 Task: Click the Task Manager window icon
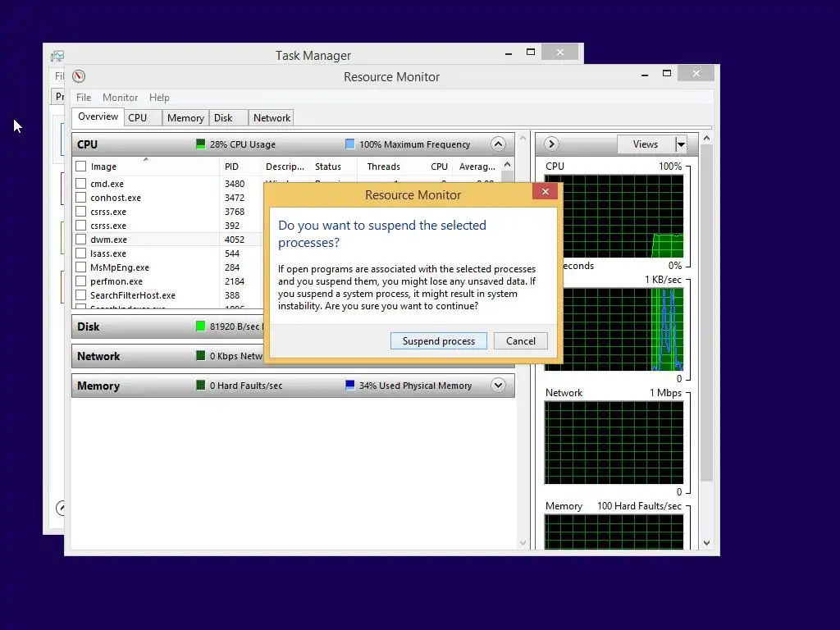(x=57, y=56)
